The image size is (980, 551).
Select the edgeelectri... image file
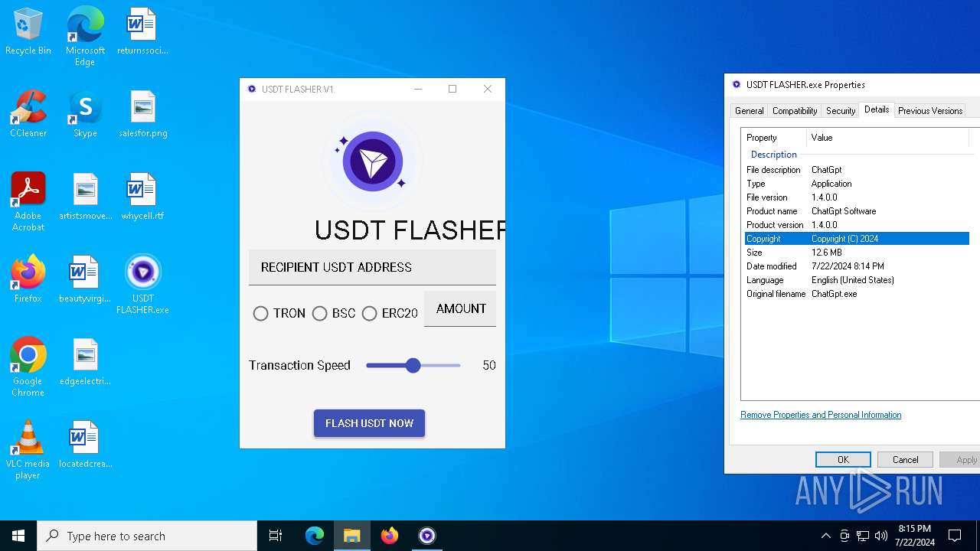point(85,362)
